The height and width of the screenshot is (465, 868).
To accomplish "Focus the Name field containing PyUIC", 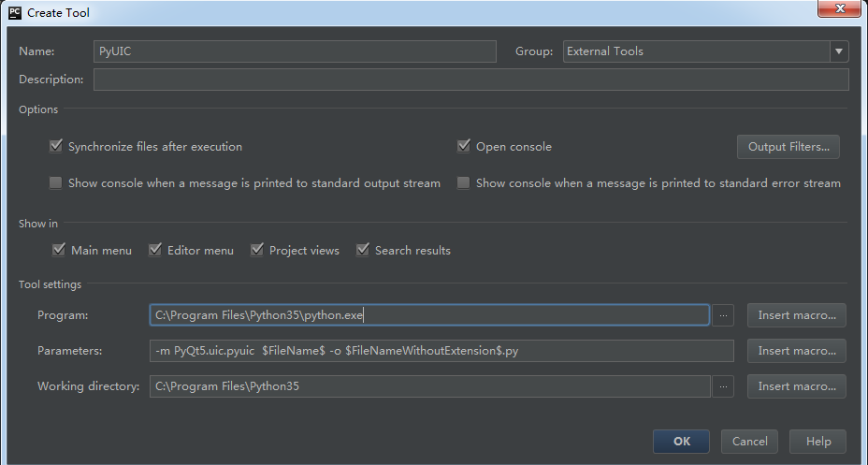I will click(295, 51).
